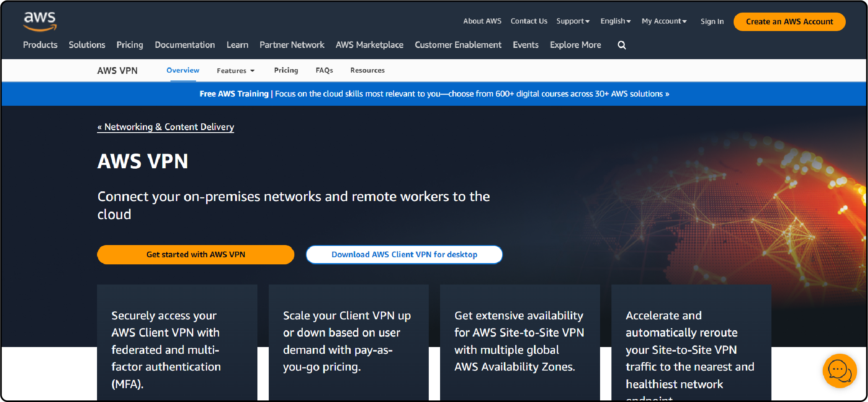Click Download AWS Client VPN for desktop
Screen dimensions: 868x402
[404, 255]
